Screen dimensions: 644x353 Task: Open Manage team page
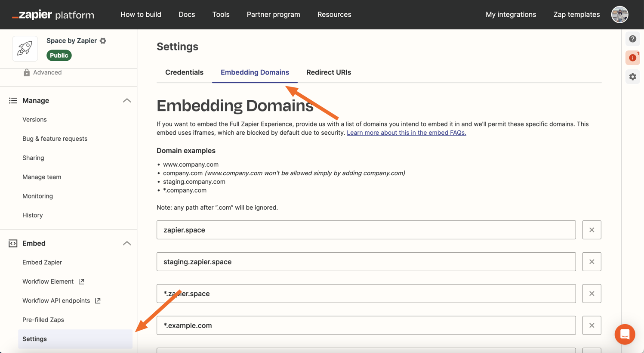coord(42,177)
